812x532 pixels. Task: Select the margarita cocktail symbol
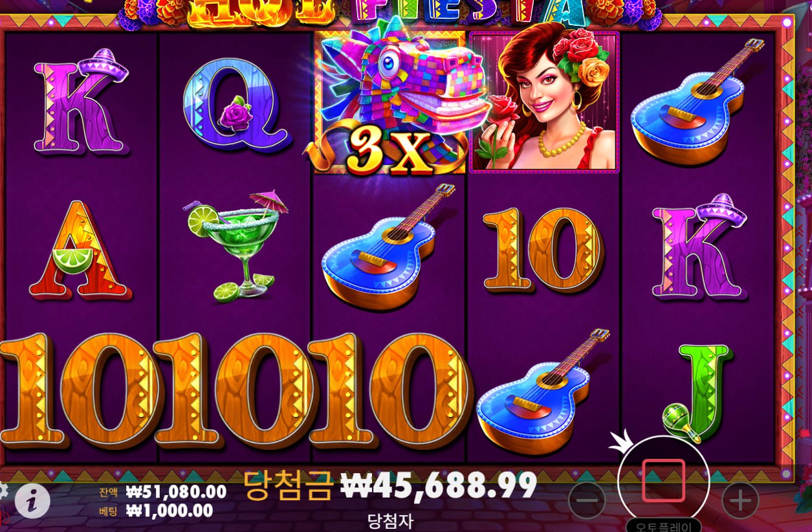pyautogui.click(x=236, y=246)
